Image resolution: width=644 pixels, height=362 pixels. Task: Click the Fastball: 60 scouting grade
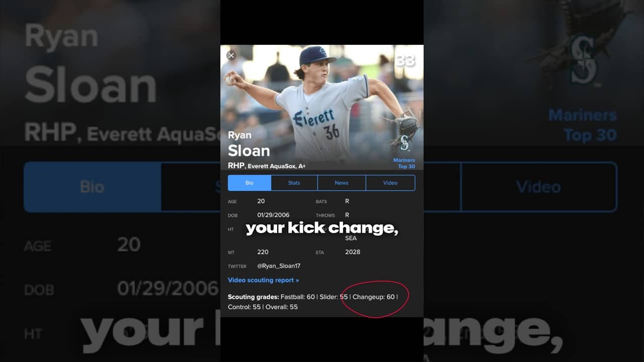[x=298, y=297]
